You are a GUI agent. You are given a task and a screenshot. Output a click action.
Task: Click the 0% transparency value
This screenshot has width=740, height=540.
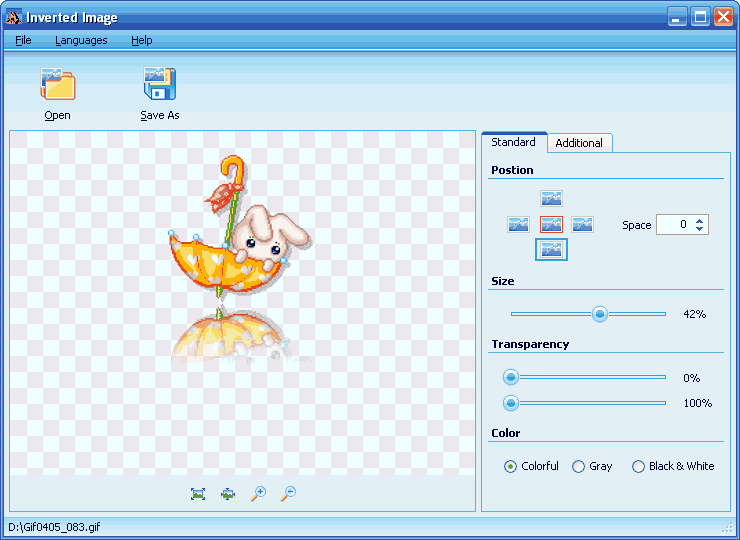(691, 378)
